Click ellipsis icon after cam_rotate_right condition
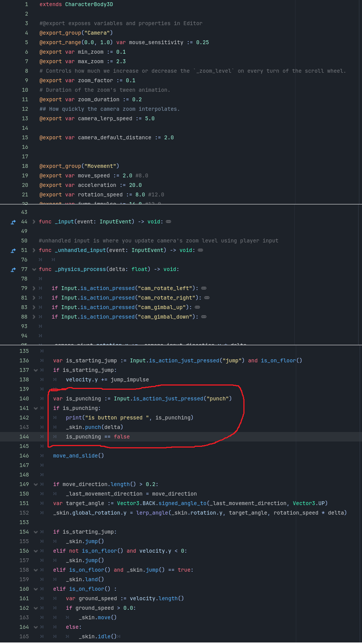 pos(207,298)
